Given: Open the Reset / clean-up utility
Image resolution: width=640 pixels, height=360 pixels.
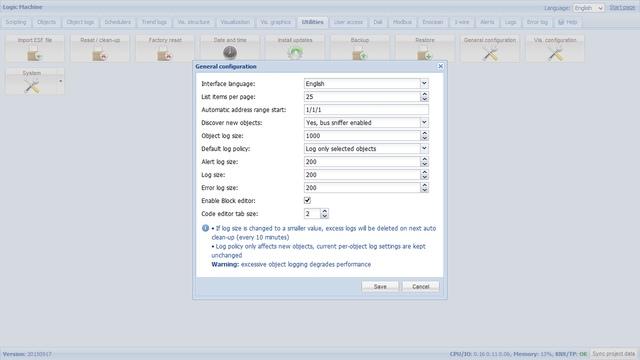Looking at the screenshot, I should [100, 48].
